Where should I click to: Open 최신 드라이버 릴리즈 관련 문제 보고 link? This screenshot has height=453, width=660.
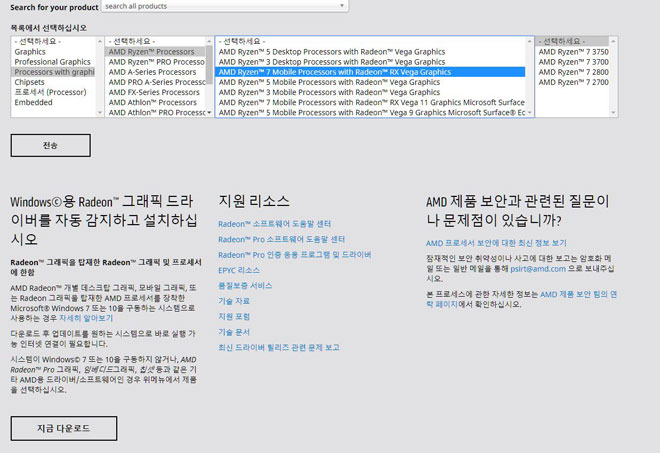click(279, 348)
